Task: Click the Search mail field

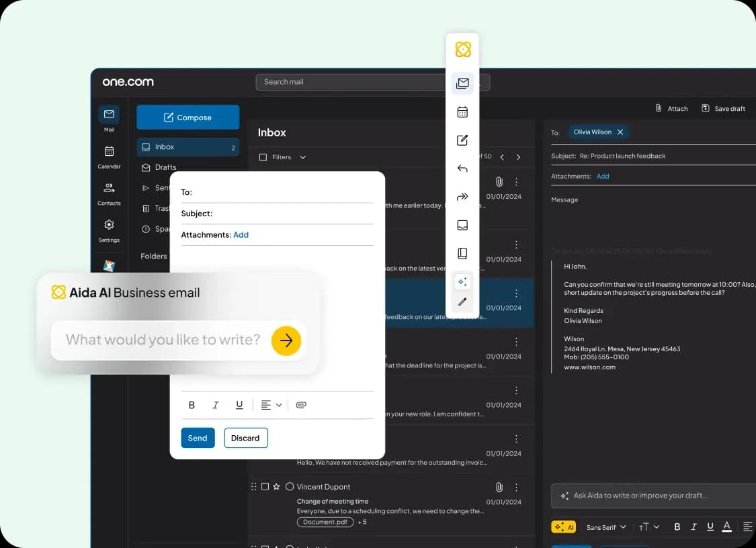Action: (x=373, y=82)
